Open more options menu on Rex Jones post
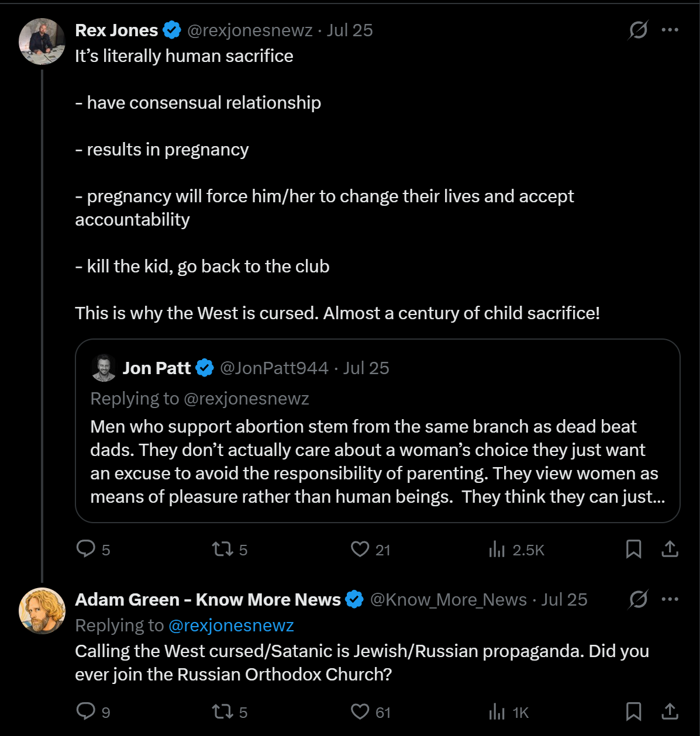Screen dimensions: 700x736 670,30
